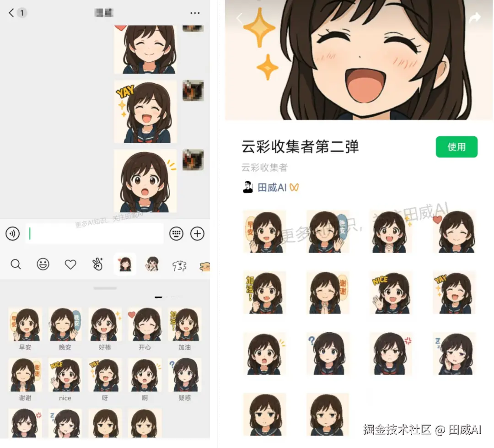This screenshot has height=448, width=494.
Task: Preview the 谢谢 sticker in pack grid
Action: pos(328,292)
